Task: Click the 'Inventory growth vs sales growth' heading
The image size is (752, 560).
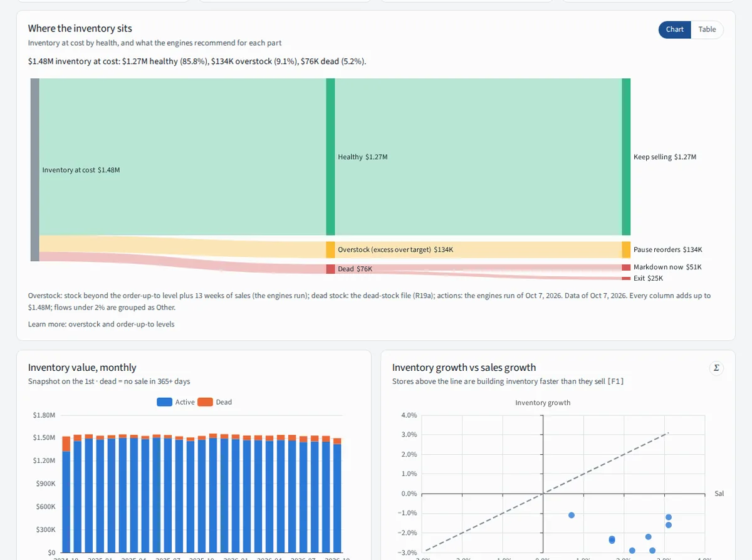Action: pyautogui.click(x=464, y=368)
